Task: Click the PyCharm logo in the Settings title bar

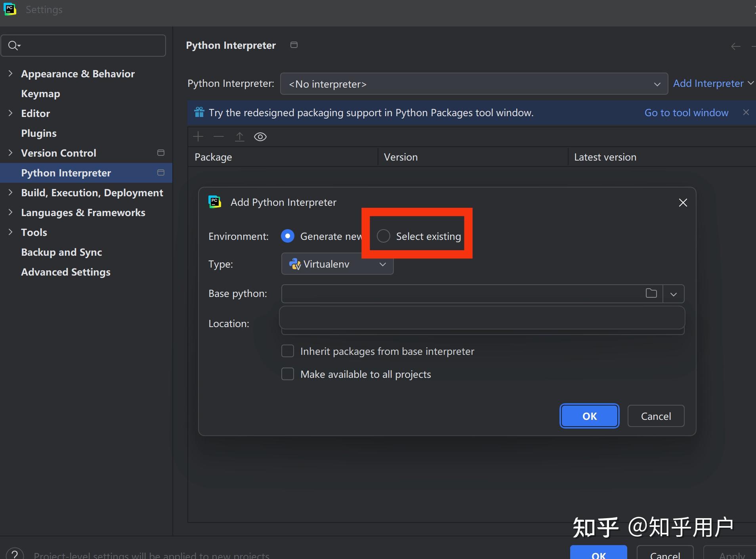Action: pos(10,9)
